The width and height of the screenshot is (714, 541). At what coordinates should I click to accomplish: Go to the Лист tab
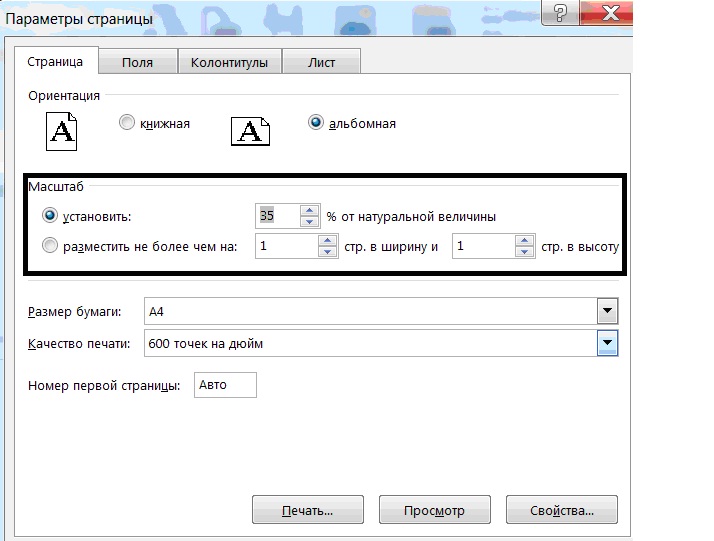tap(321, 62)
